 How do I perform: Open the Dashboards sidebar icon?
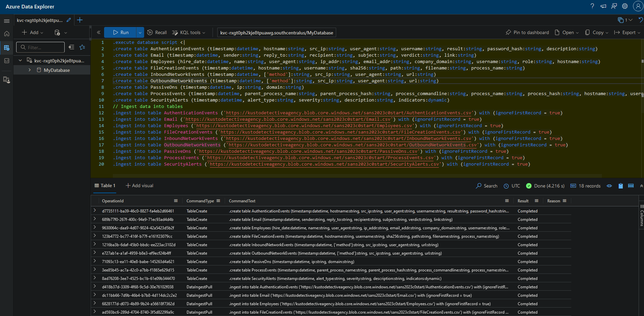6,61
